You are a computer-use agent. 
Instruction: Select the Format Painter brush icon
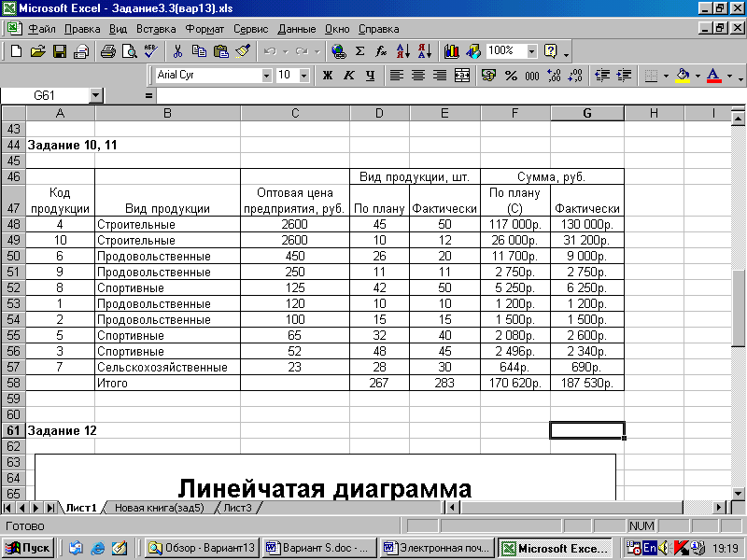pyautogui.click(x=243, y=51)
